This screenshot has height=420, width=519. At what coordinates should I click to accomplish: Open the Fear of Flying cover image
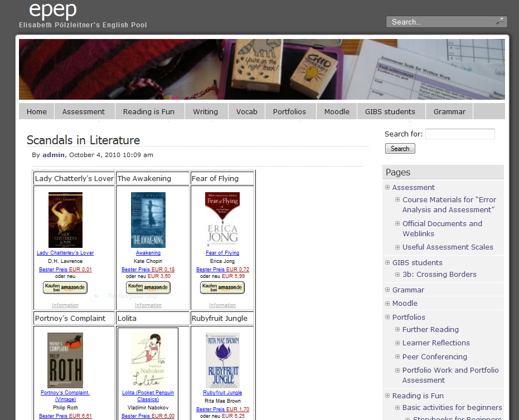point(222,220)
